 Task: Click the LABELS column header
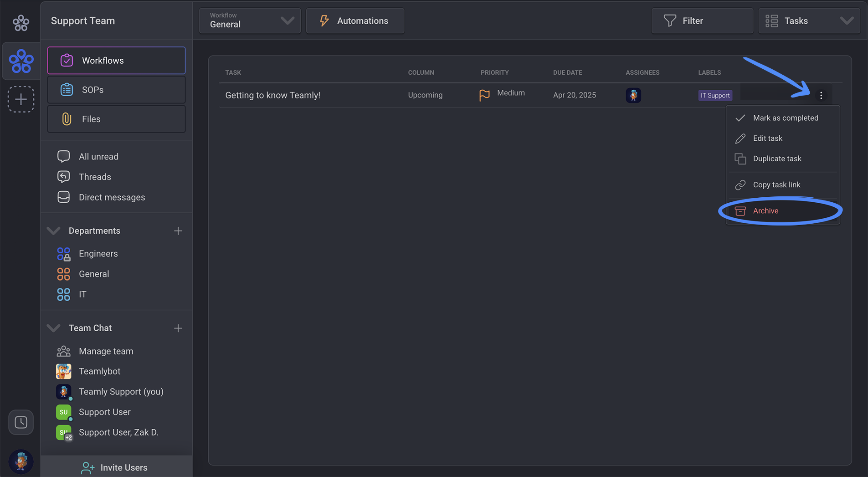pyautogui.click(x=709, y=72)
